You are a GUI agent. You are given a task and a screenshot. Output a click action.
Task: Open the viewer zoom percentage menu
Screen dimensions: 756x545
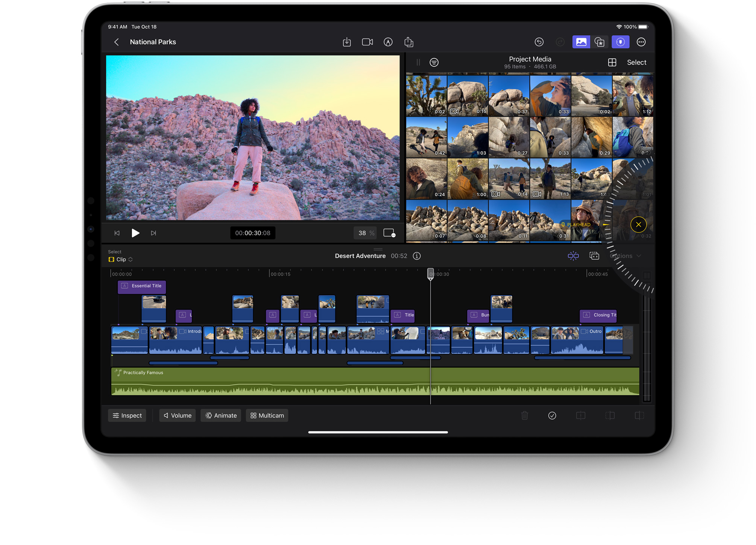coord(366,233)
